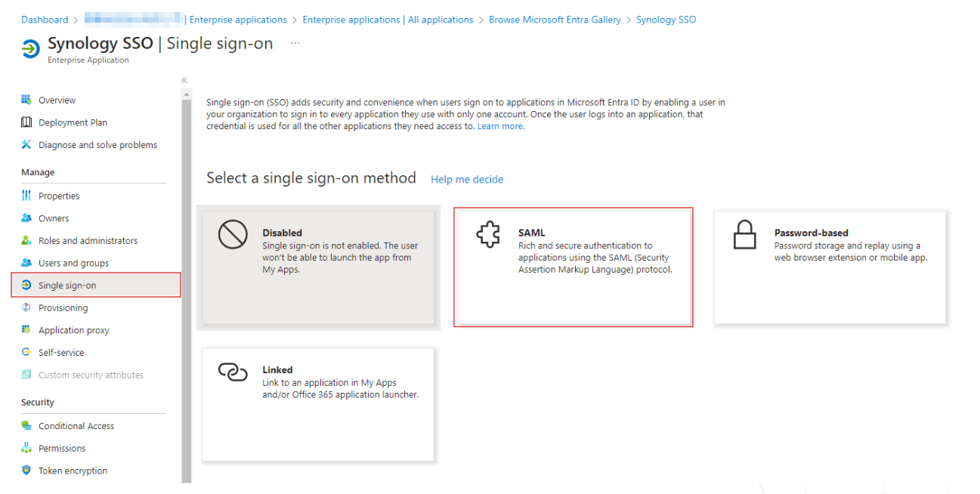Image resolution: width=980 pixels, height=494 pixels.
Task: Click the first Enterprise applications breadcrumb
Action: pyautogui.click(x=238, y=20)
